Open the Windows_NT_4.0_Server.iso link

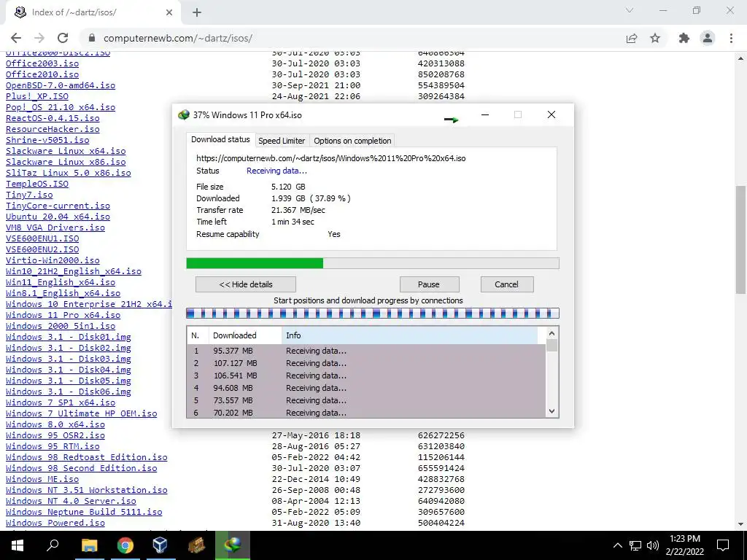coord(71,502)
